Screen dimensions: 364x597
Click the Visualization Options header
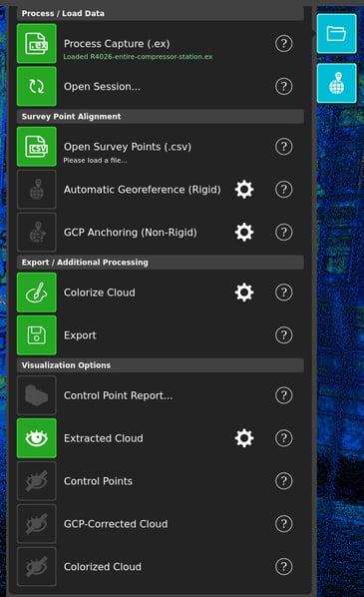[161, 365]
